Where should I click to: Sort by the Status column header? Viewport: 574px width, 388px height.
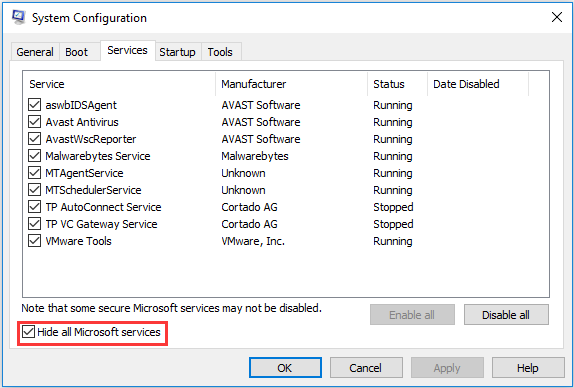coord(398,84)
